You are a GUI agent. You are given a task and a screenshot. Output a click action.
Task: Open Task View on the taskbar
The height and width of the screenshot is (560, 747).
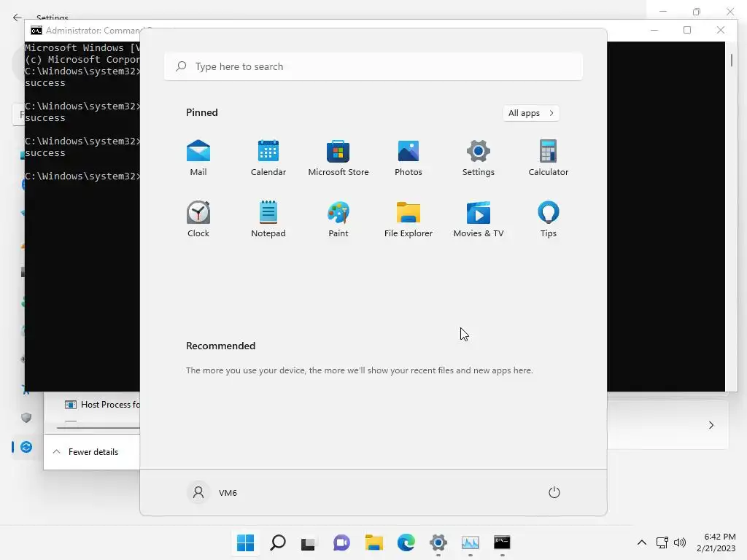(309, 542)
